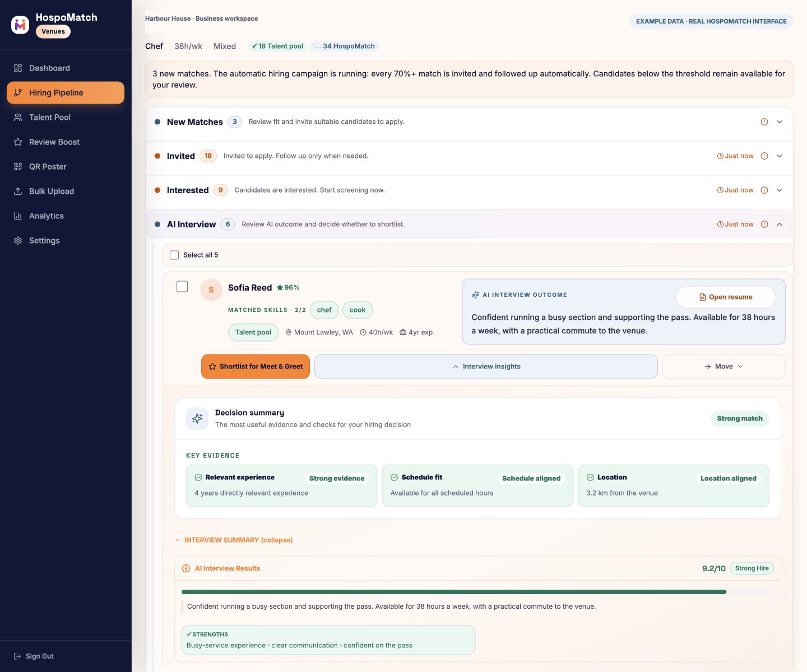The height and width of the screenshot is (672, 807).
Task: Click the info icon in Interested row
Action: coord(764,190)
